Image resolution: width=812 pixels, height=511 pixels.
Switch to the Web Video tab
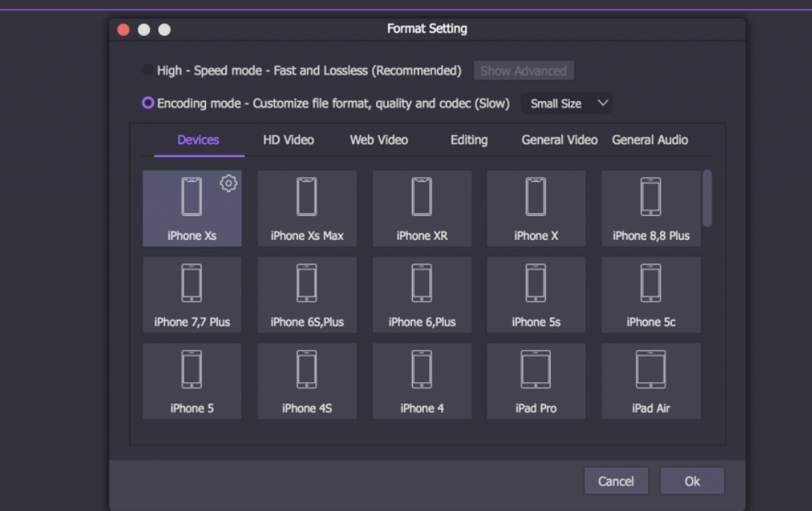[378, 140]
